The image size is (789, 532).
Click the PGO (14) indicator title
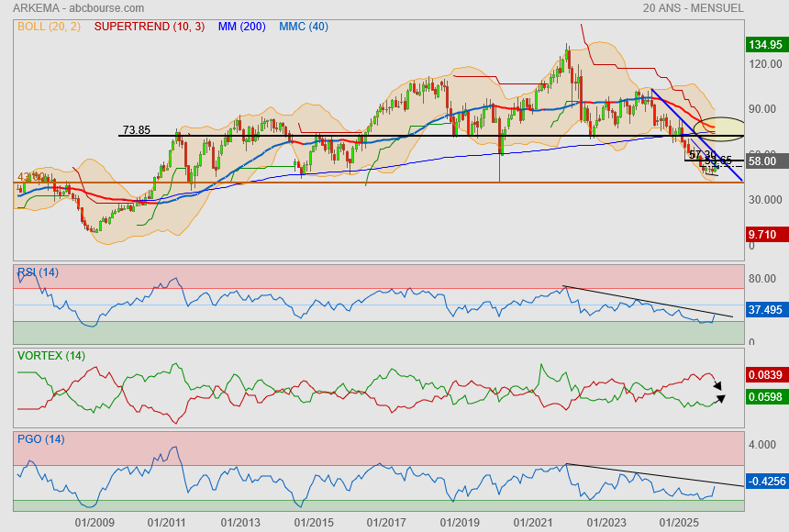coord(40,438)
